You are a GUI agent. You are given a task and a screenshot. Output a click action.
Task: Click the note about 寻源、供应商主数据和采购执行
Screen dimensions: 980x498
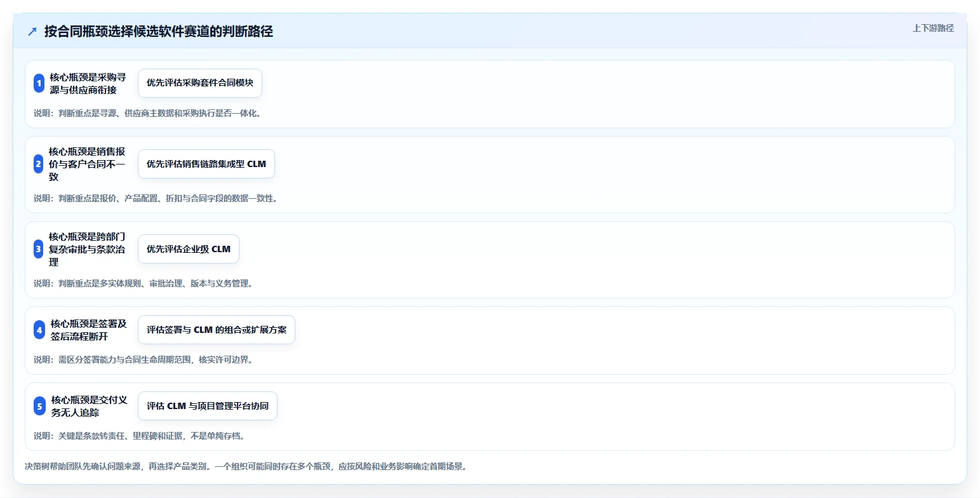pos(147,114)
